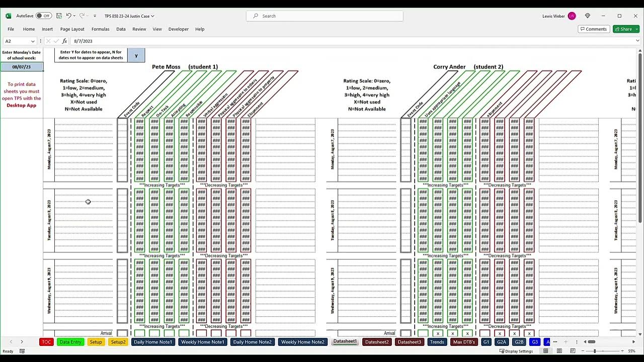Open the Formulas tab

[100, 29]
